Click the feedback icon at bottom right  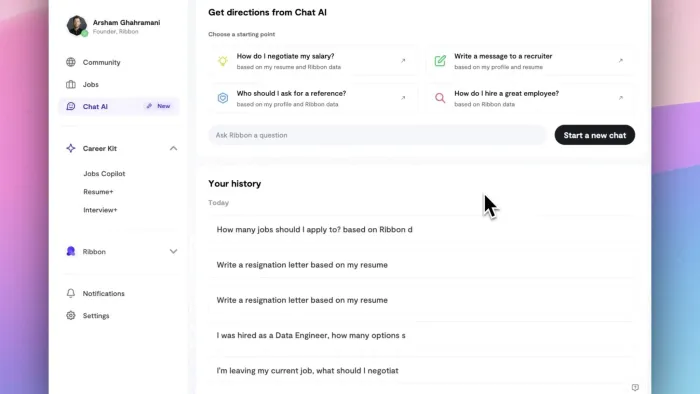(635, 387)
